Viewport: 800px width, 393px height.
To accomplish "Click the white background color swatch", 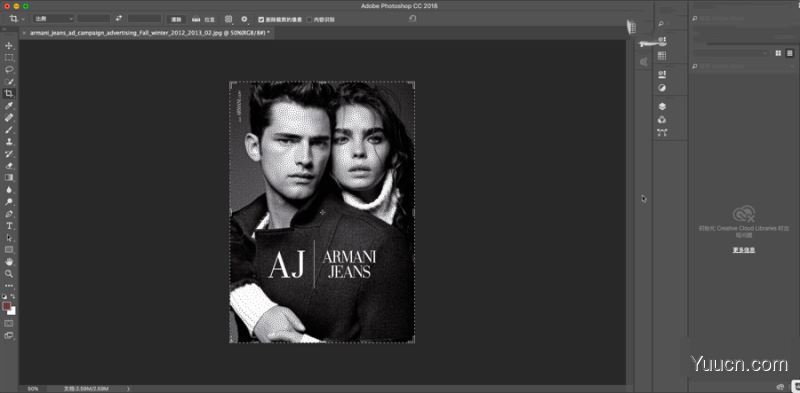I will (x=13, y=311).
